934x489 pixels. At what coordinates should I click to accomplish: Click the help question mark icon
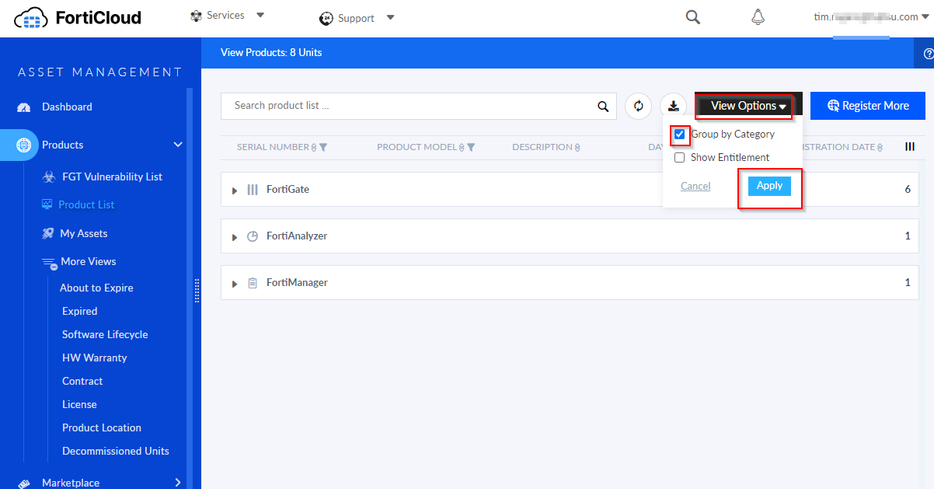coord(928,54)
